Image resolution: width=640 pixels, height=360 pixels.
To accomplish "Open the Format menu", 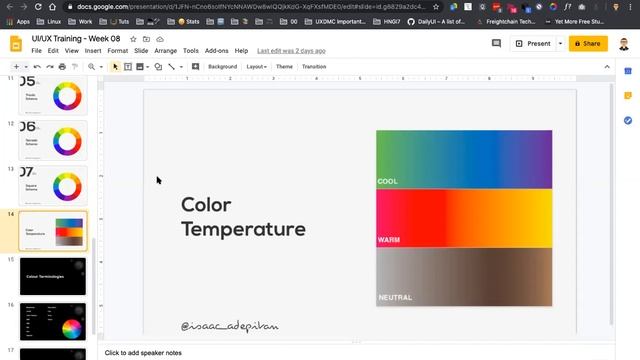I will coord(118,51).
